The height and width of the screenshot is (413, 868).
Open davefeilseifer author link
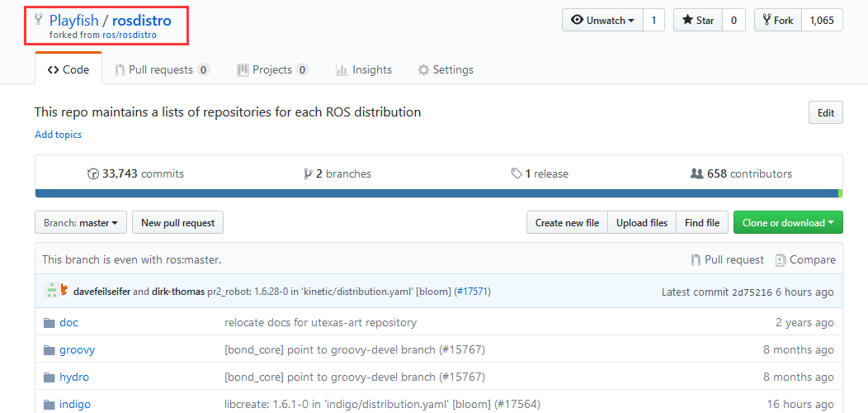pos(101,291)
